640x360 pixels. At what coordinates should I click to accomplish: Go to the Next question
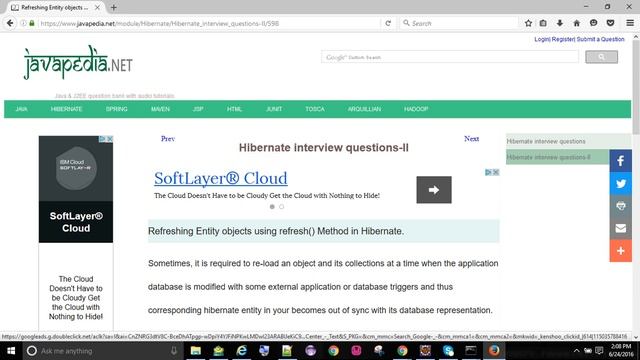[x=471, y=139]
